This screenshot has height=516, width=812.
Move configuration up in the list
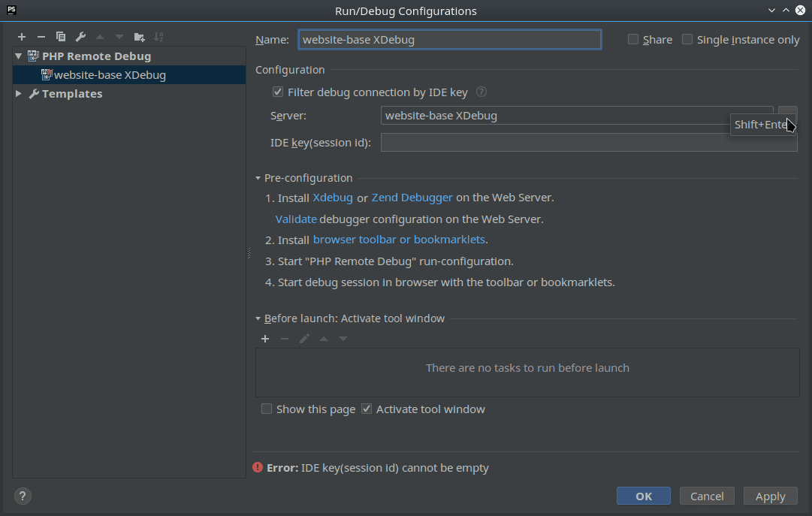[100, 37]
